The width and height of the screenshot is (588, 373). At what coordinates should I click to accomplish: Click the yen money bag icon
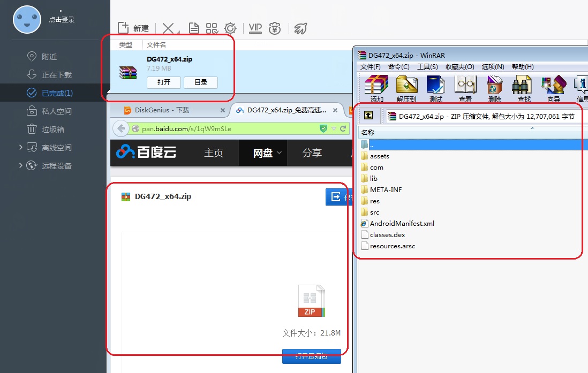coord(275,28)
